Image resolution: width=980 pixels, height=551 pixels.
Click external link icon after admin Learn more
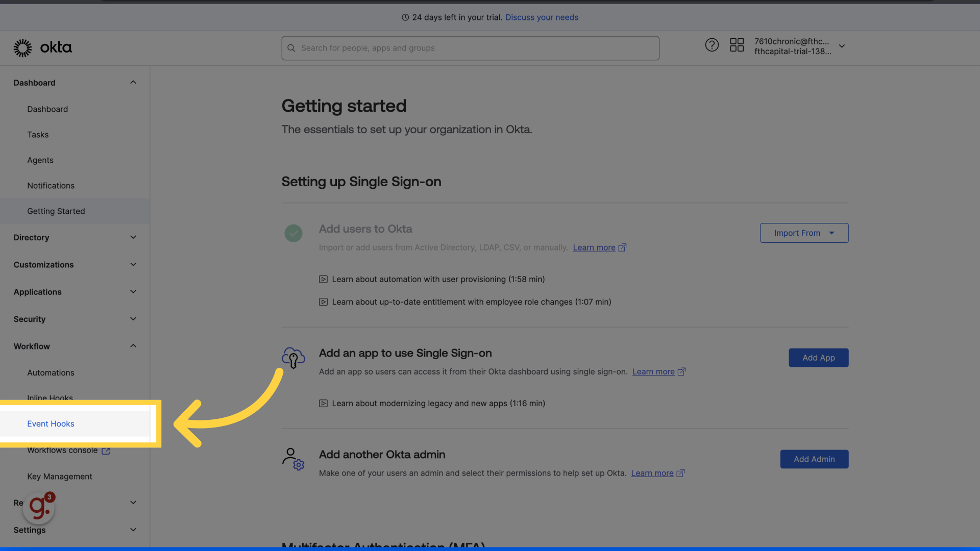point(680,473)
